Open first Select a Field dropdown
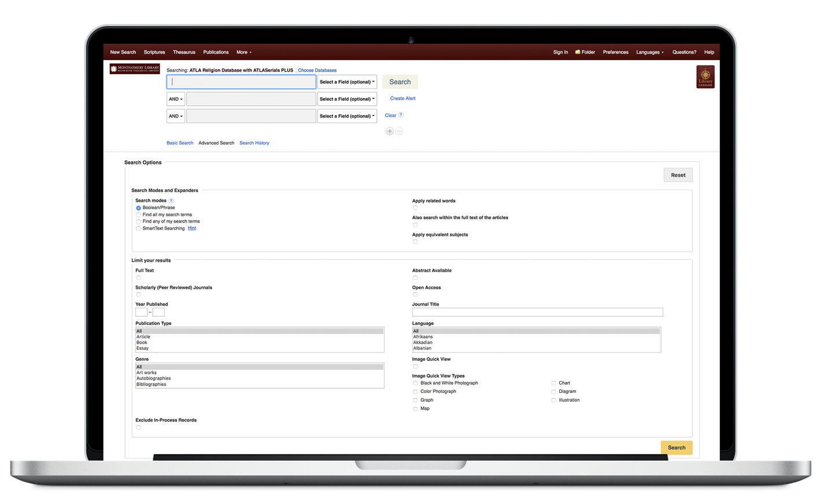820x504 pixels. (347, 82)
